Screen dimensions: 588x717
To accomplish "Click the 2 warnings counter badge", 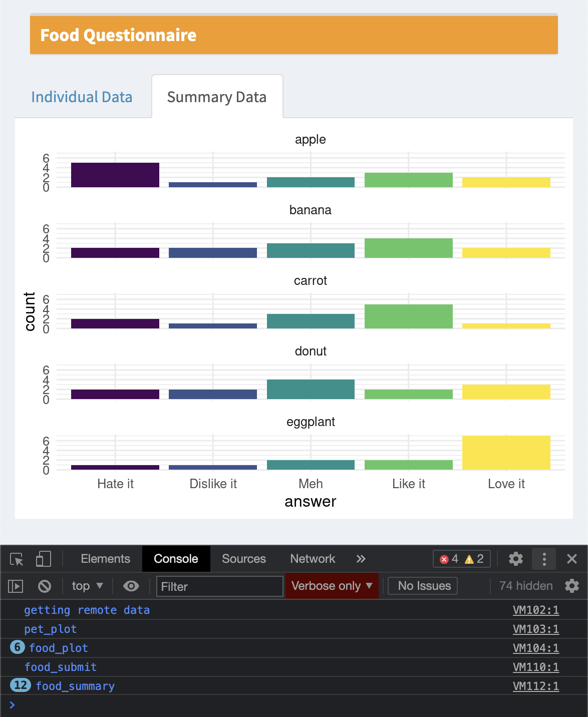I will pos(475,559).
